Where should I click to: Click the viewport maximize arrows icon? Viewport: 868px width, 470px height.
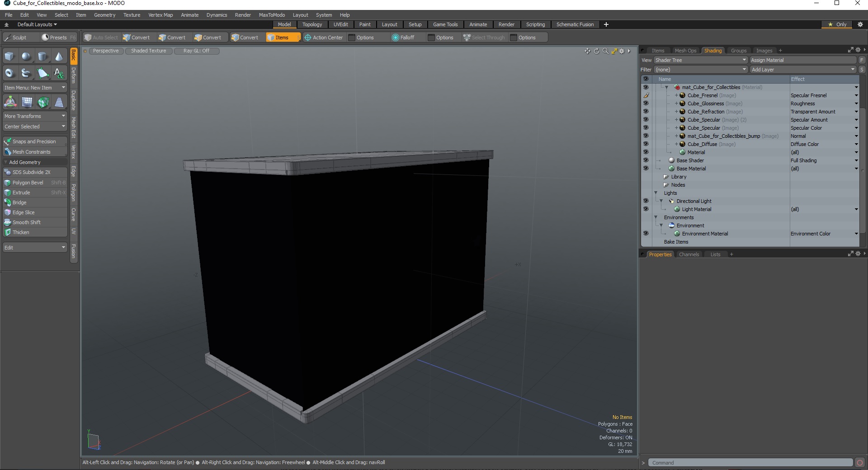point(614,51)
